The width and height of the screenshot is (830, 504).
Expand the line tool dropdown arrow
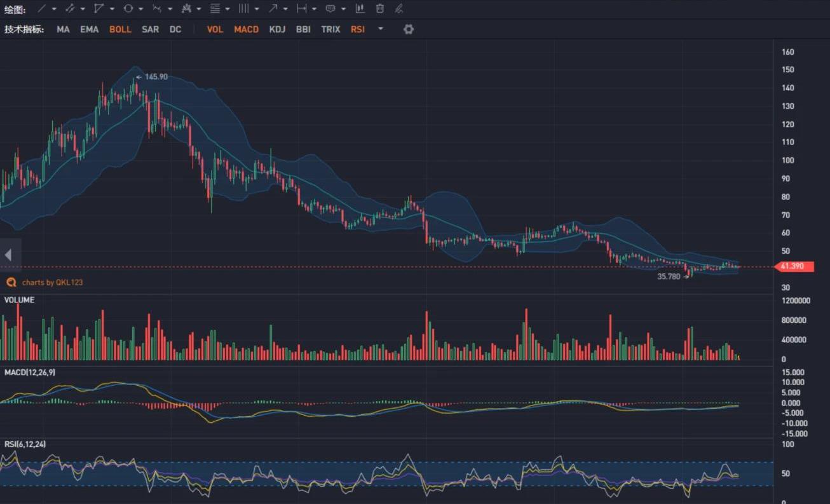tap(54, 9)
